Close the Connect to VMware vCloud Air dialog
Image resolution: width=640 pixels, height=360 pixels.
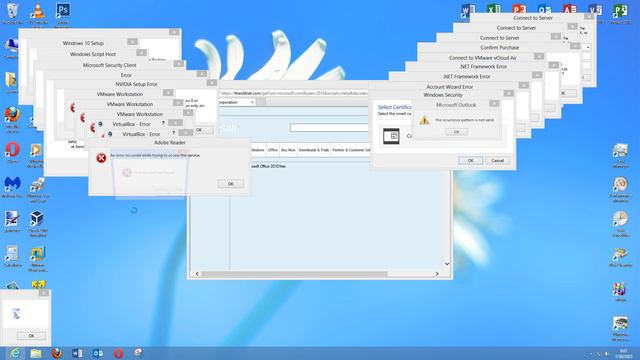coord(539,56)
